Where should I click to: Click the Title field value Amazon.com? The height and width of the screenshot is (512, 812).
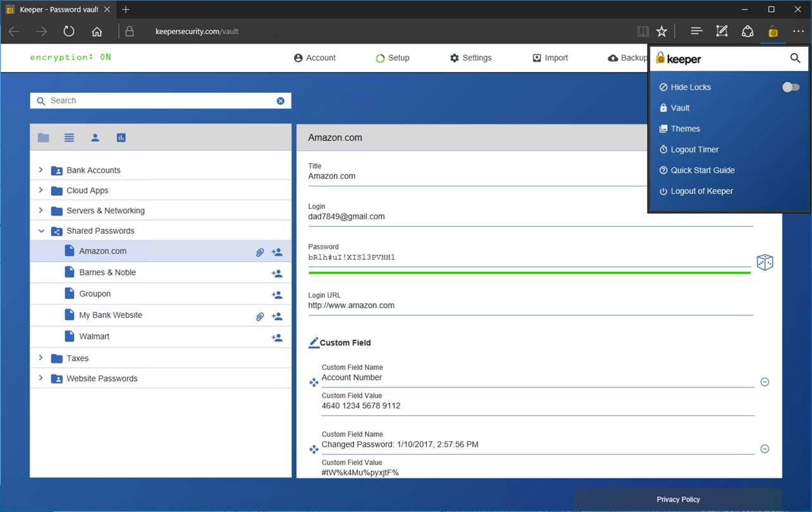pyautogui.click(x=331, y=176)
